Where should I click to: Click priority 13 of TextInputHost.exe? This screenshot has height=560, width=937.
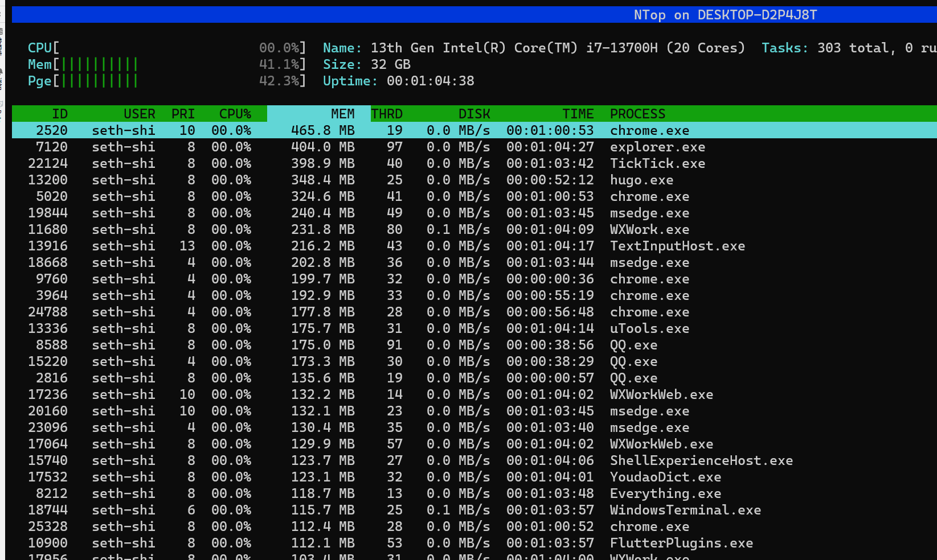(x=187, y=246)
